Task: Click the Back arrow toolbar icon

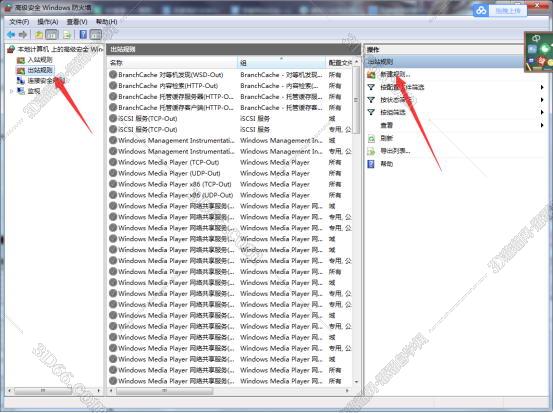Action: click(11, 35)
